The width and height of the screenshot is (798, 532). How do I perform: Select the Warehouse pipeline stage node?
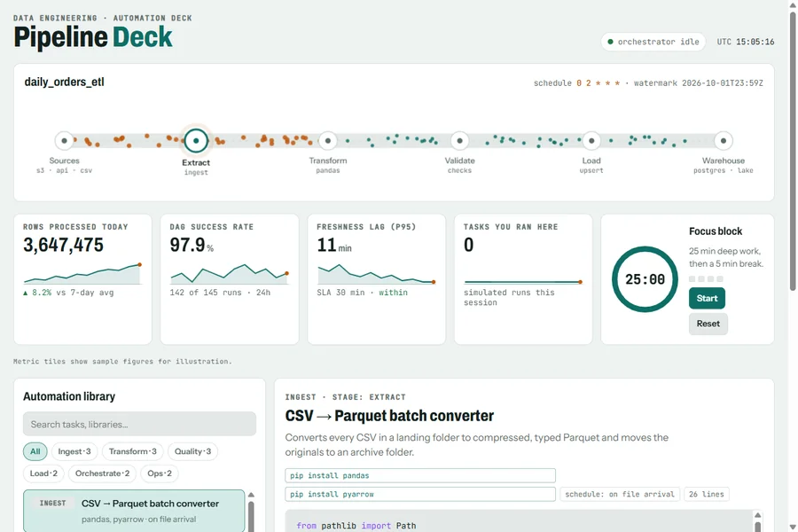[724, 140]
